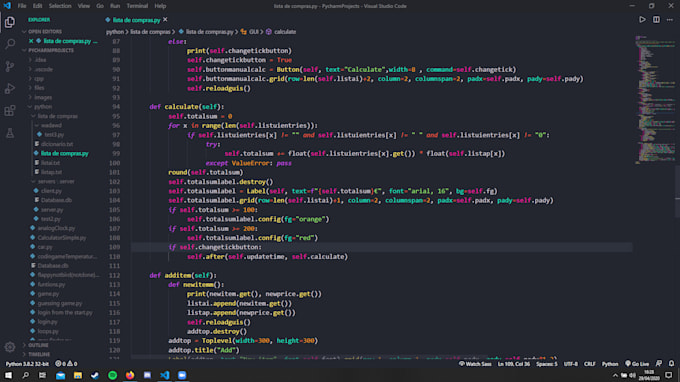Open Task View on the taskbar
Screen dimensions: 680x382
[x=42, y=375]
